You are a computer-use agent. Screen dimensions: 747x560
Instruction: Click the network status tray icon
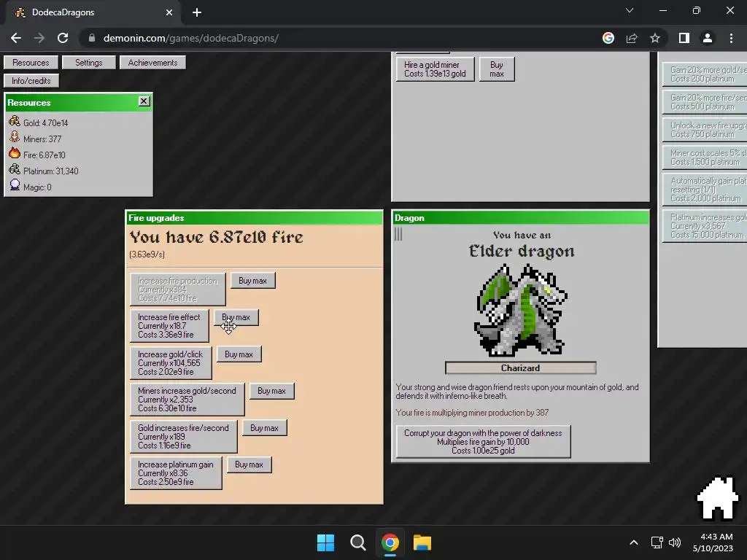pyautogui.click(x=657, y=542)
